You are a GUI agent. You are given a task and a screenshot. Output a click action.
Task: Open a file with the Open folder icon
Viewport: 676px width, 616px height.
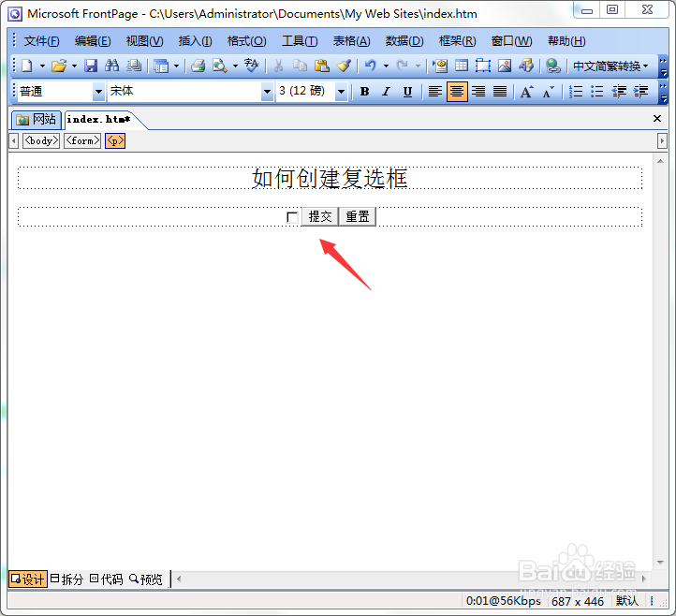[59, 66]
